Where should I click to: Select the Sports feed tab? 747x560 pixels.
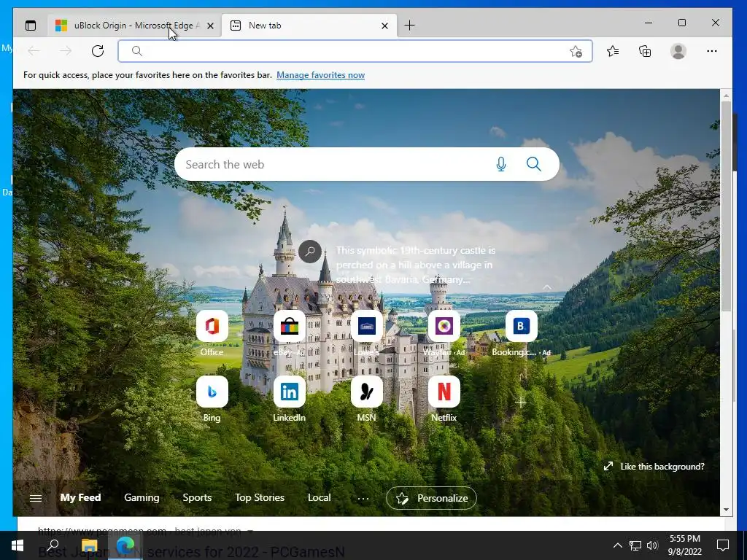coord(197,497)
